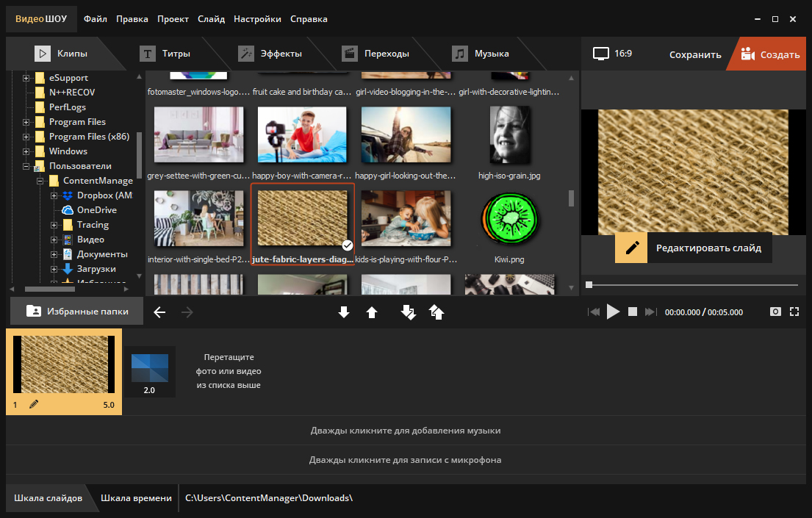Open the Проект menu
The width and height of the screenshot is (812, 518).
tap(173, 19)
